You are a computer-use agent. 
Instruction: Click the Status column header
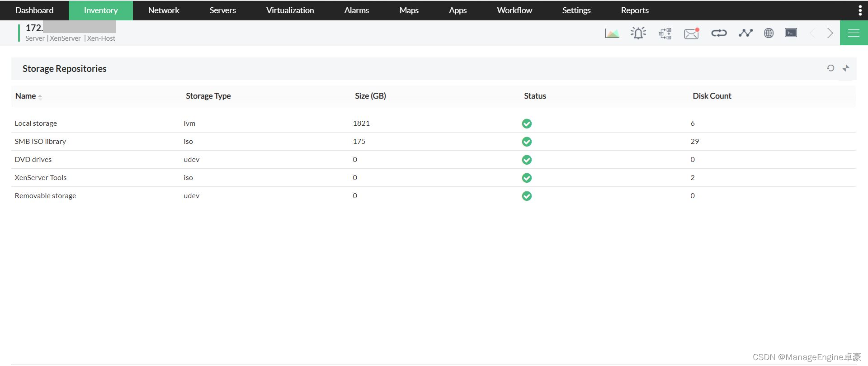pos(535,96)
